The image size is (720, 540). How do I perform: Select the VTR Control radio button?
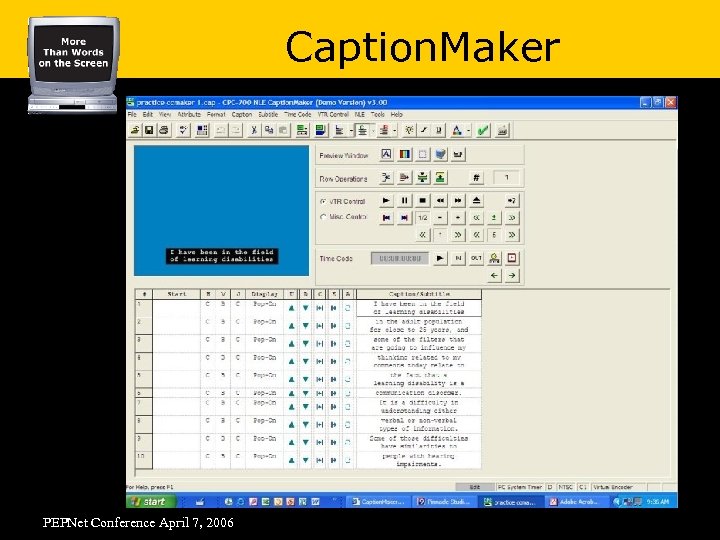pos(323,202)
